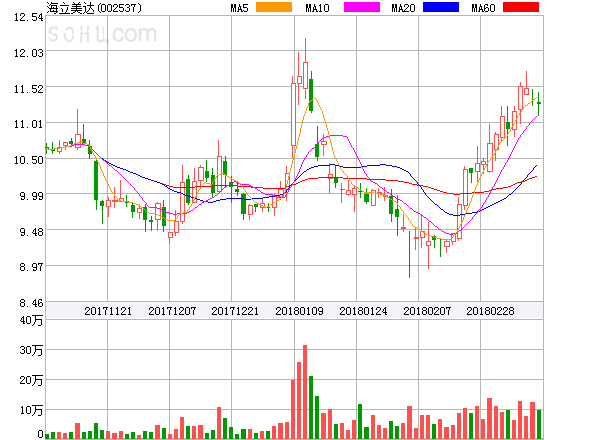600x440 pixels.
Task: Click the 8.46 price axis label
Action: tap(31, 303)
